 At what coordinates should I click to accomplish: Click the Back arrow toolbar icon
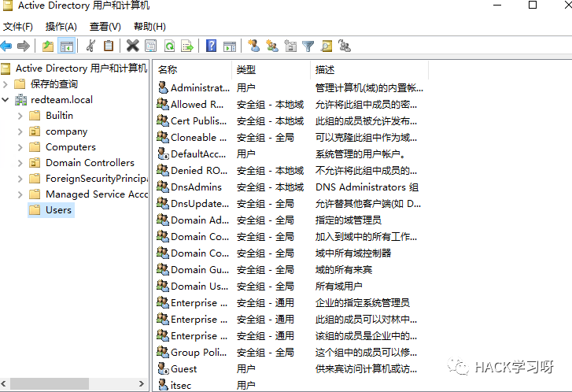click(x=6, y=46)
